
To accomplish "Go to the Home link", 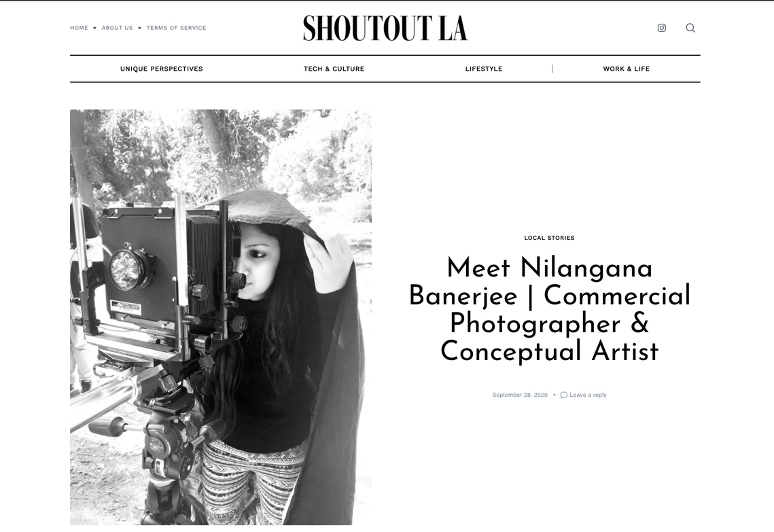I will tap(79, 28).
